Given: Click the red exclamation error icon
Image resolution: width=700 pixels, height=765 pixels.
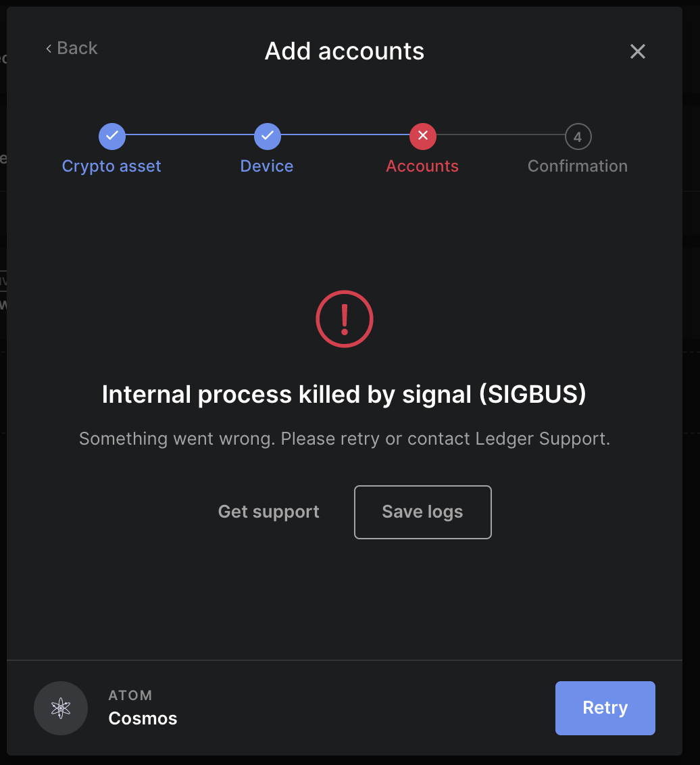Looking at the screenshot, I should click(345, 319).
